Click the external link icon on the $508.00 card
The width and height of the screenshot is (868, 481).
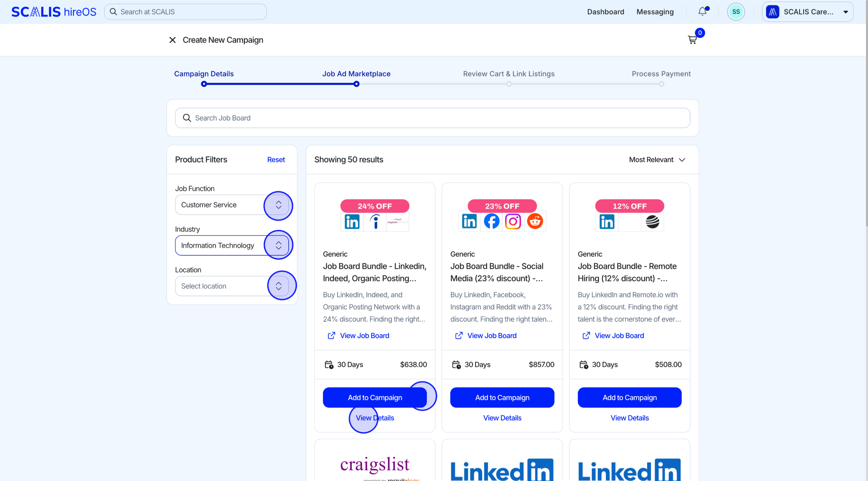[586, 335]
